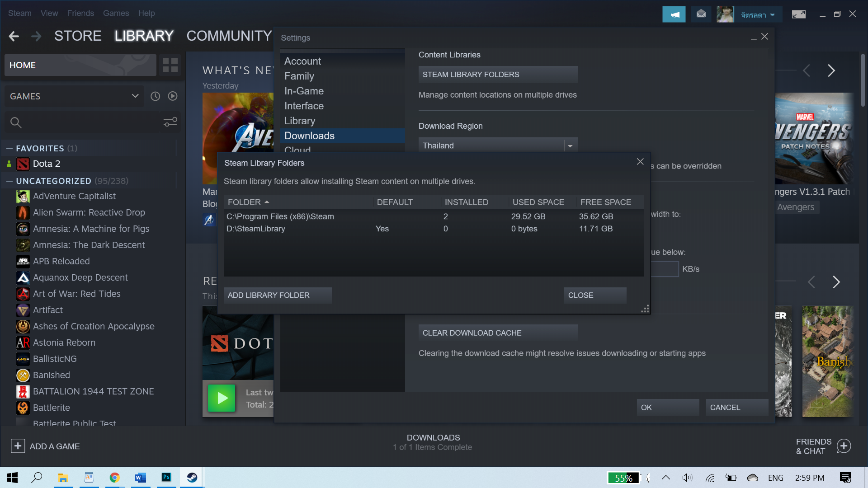This screenshot has width=868, height=488.
Task: Click the recent activity clock icon
Action: pos(156,96)
